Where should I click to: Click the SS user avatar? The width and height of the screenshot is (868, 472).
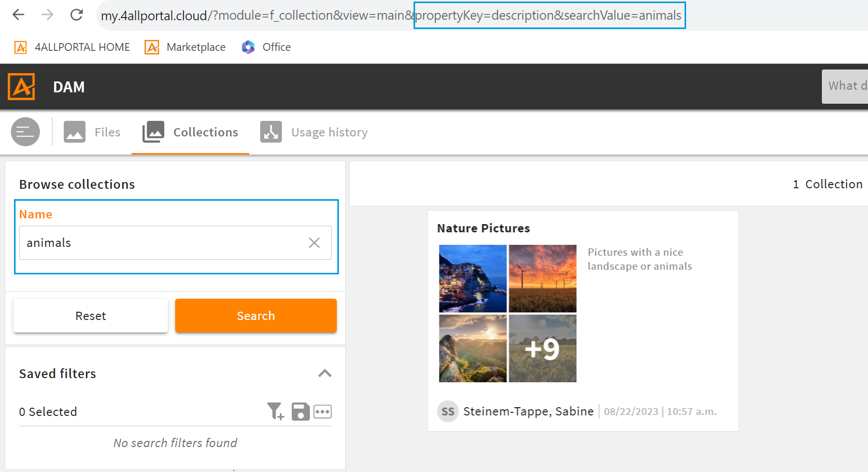(448, 411)
